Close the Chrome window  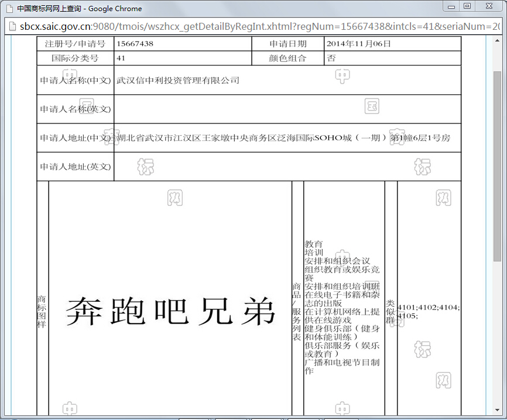coord(489,6)
